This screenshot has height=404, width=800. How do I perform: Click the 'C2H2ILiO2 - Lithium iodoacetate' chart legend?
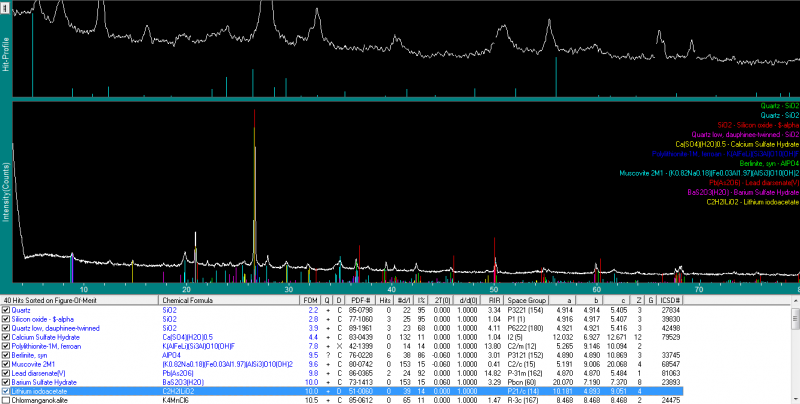click(753, 202)
